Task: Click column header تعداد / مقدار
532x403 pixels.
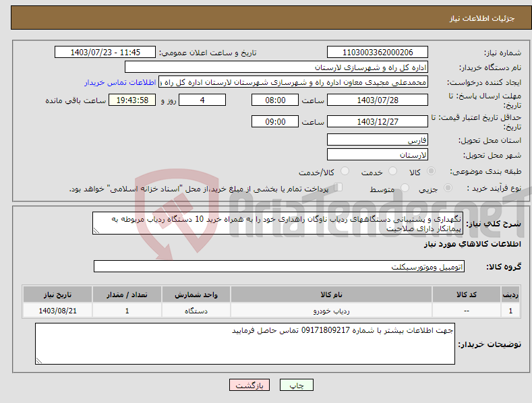Action: [127, 294]
